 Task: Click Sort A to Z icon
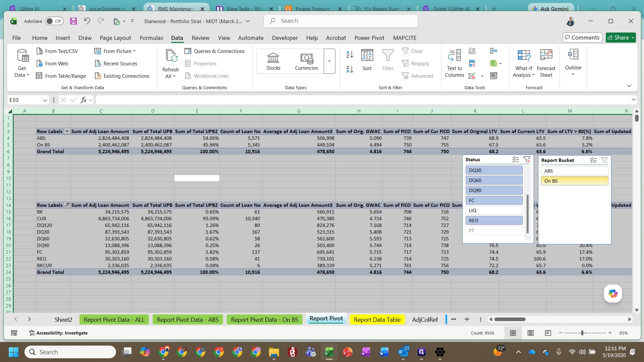[x=350, y=54]
